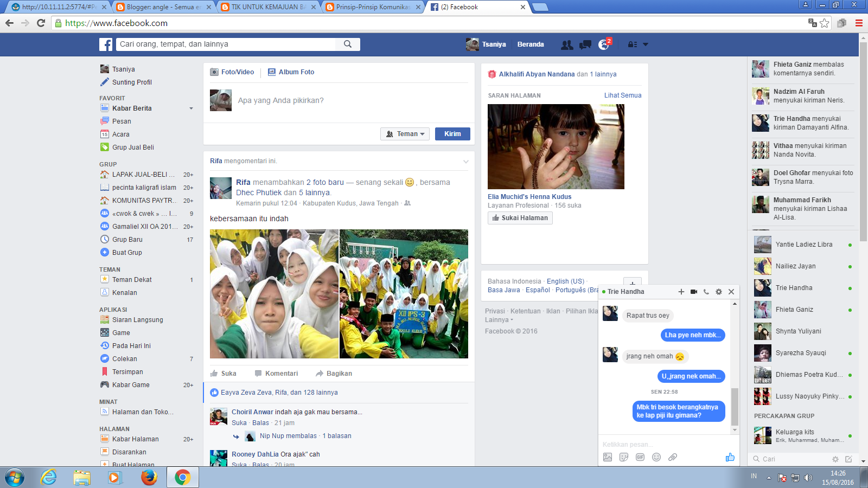
Task: Open the Messenger icon in the top bar
Action: pyautogui.click(x=585, y=45)
